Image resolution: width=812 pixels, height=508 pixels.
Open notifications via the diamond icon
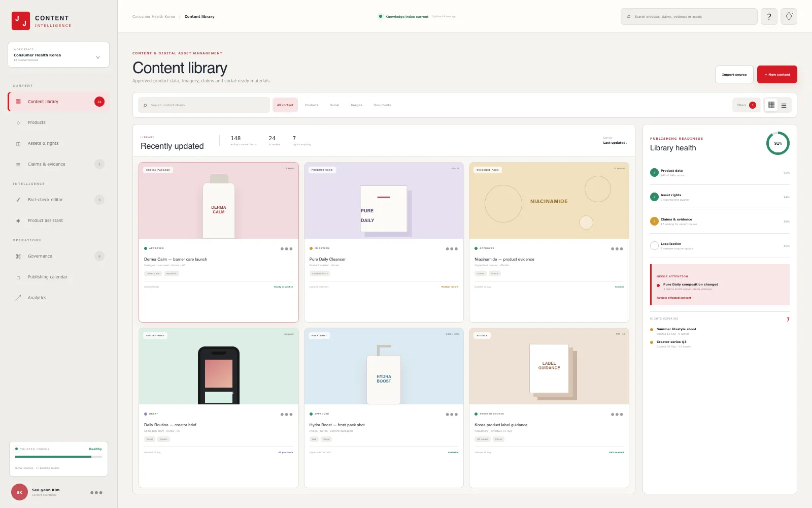click(x=789, y=17)
